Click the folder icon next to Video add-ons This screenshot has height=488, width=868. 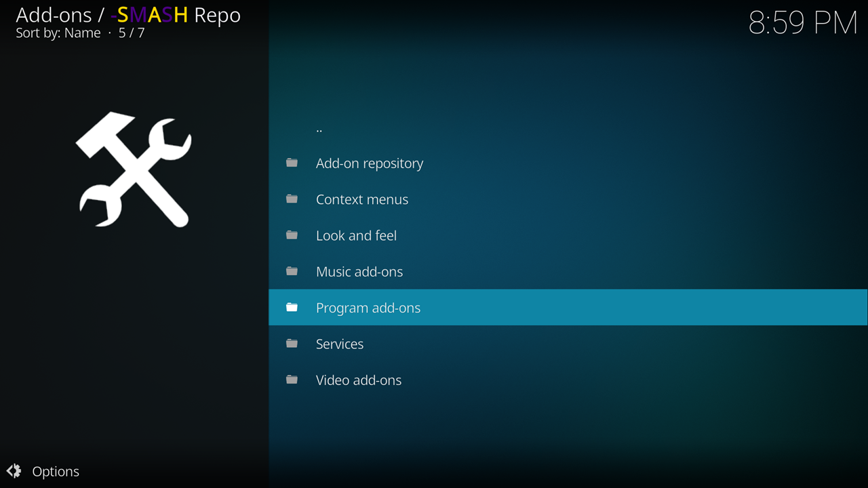(292, 380)
